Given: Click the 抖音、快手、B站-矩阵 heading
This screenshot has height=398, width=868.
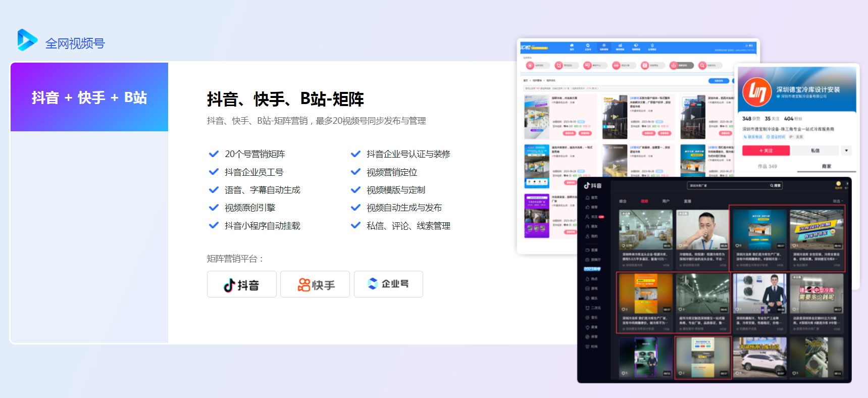Looking at the screenshot, I should click(285, 99).
